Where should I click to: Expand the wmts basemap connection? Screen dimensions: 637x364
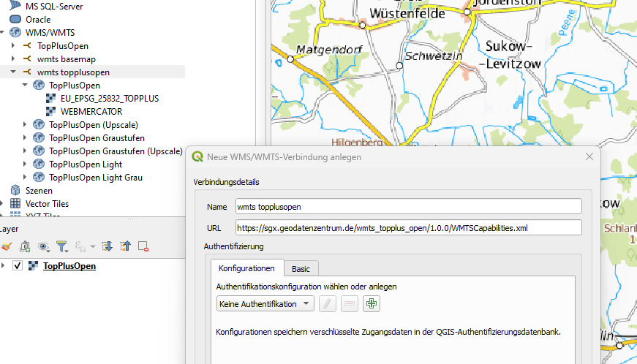pos(13,59)
